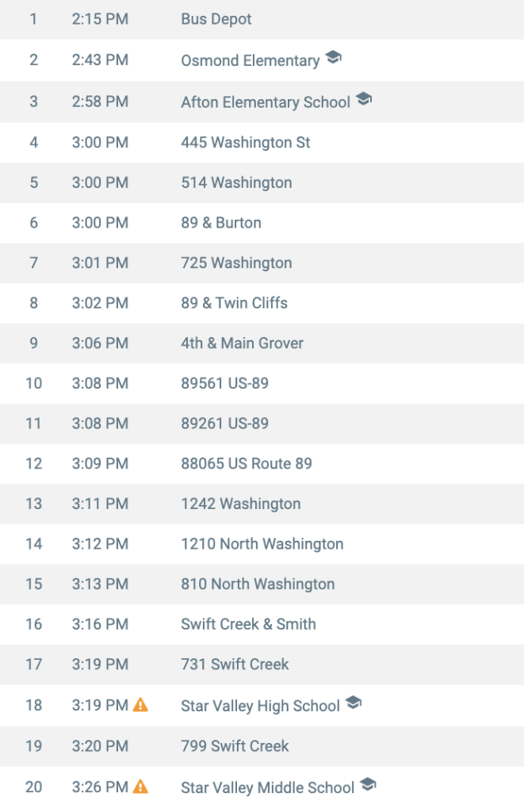Open the 445 Washington St stop

(245, 143)
